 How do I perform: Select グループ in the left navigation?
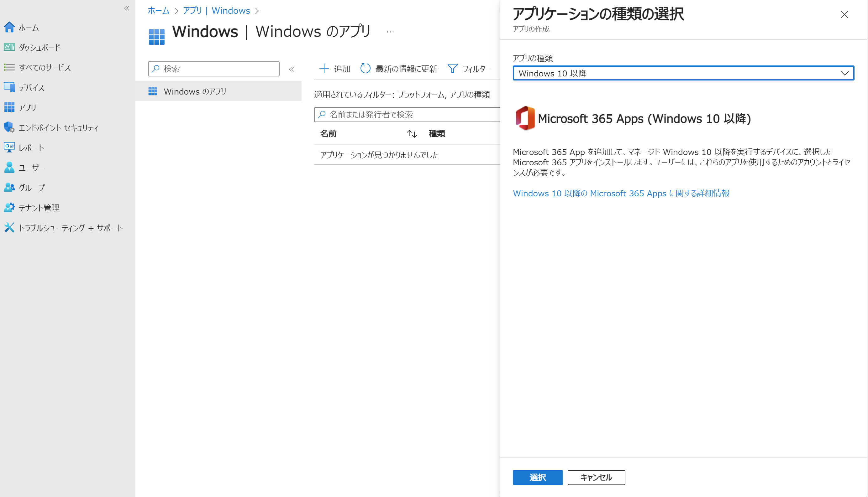[9, 187]
